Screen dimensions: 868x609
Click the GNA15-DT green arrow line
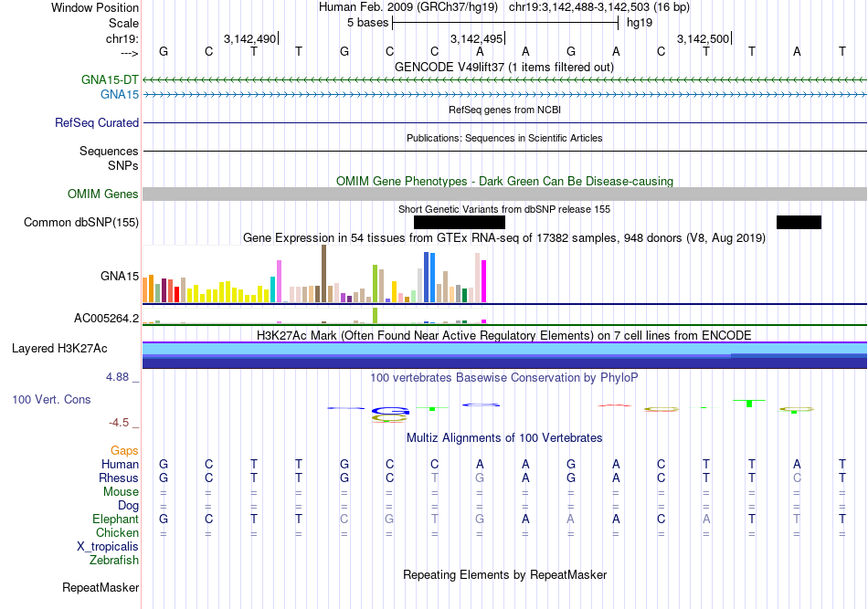pyautogui.click(x=504, y=80)
